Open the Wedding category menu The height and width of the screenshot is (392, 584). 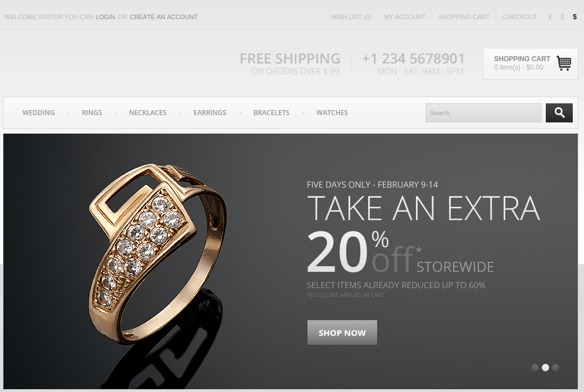[38, 112]
